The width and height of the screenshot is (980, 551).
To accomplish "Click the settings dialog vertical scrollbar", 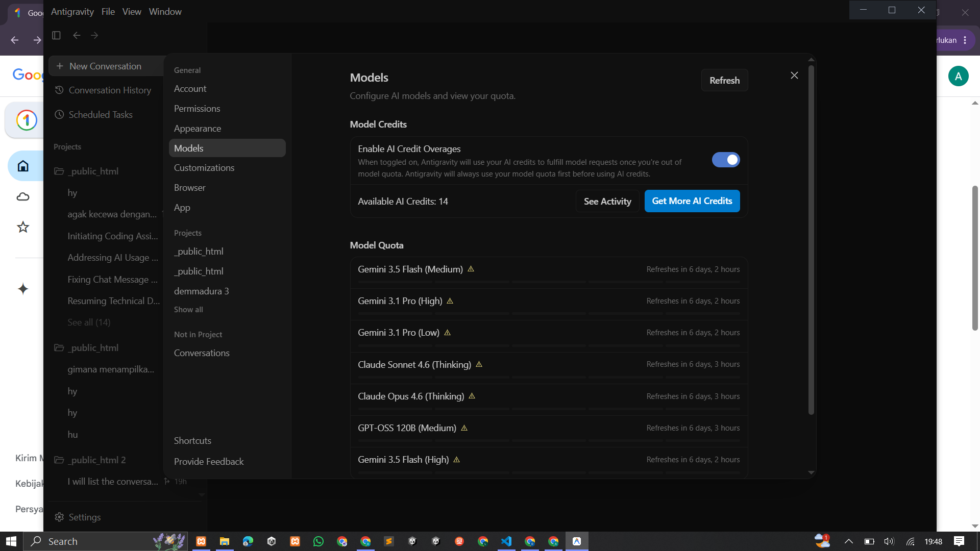I will pyautogui.click(x=811, y=240).
